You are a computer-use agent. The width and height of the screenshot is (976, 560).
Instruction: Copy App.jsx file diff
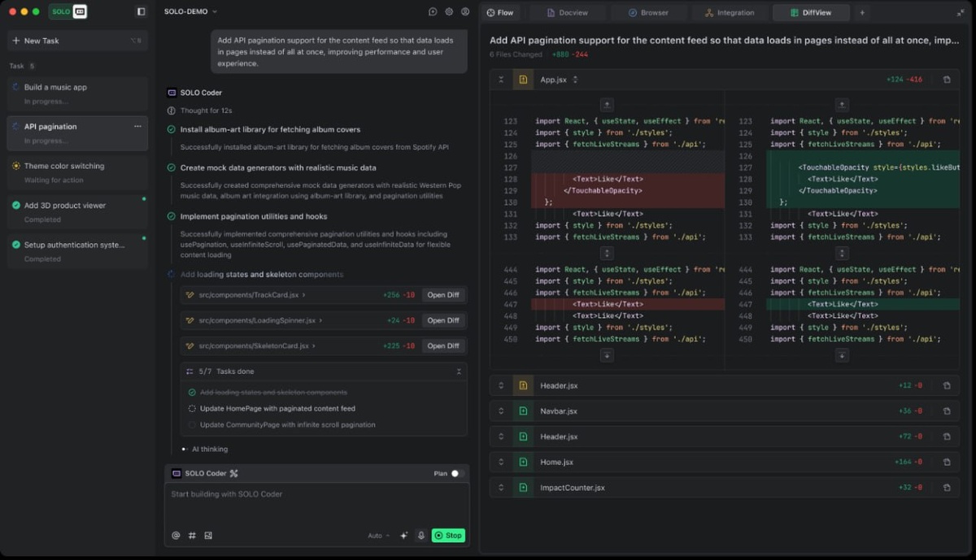click(x=946, y=80)
